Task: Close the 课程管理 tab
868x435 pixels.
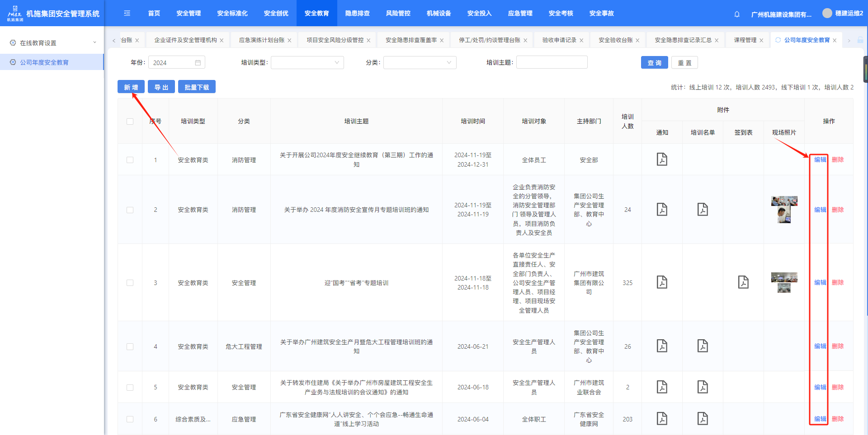Action: [761, 41]
